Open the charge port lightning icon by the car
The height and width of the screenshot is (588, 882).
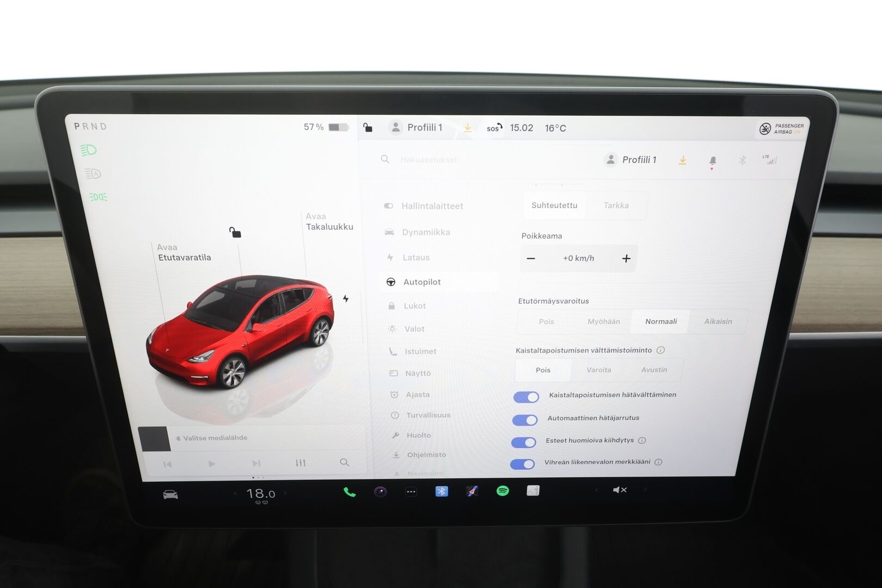[x=346, y=298]
